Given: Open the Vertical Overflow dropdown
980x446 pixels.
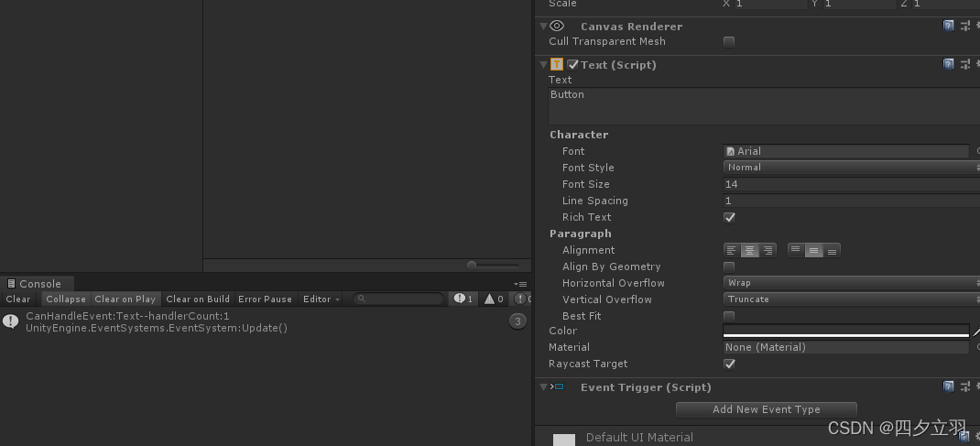Looking at the screenshot, I should pos(851,299).
